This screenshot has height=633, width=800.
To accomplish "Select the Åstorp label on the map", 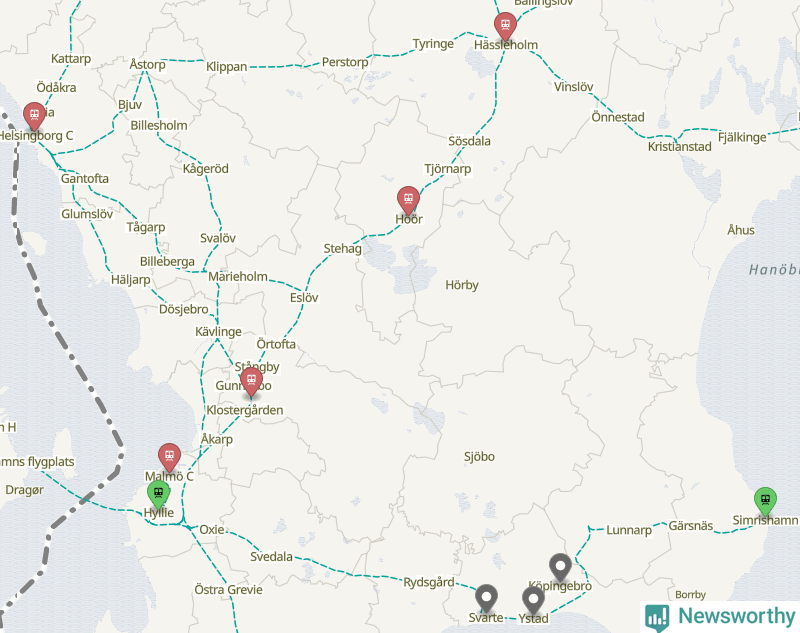I will [x=147, y=64].
